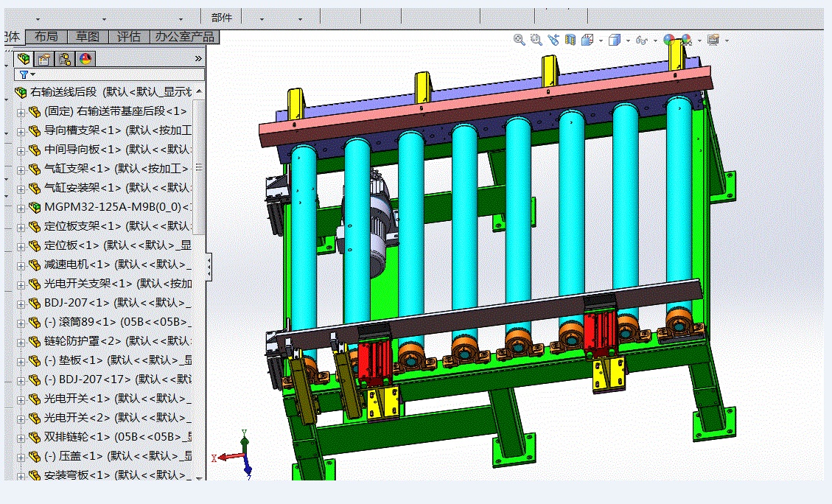Open the Edit Appearance color ball
This screenshot has height=504, width=832.
click(x=669, y=40)
